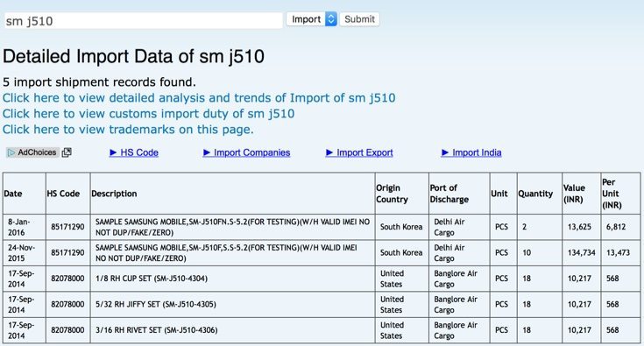Viewport: 644px width, 346px height.
Task: Open the Import India ad link
Action: tap(471, 152)
